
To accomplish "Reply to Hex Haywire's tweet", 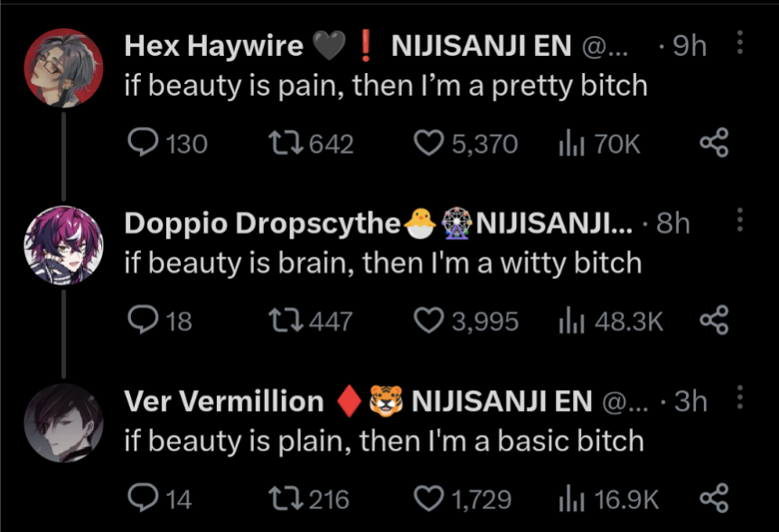I will click(x=145, y=143).
